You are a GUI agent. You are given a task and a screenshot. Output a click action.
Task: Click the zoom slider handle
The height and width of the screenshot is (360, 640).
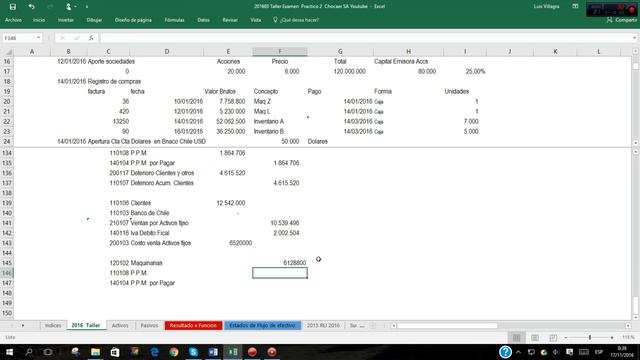(x=590, y=338)
